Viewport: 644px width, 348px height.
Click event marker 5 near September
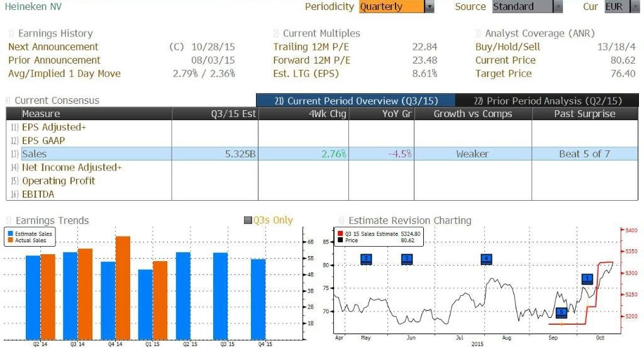(562, 313)
